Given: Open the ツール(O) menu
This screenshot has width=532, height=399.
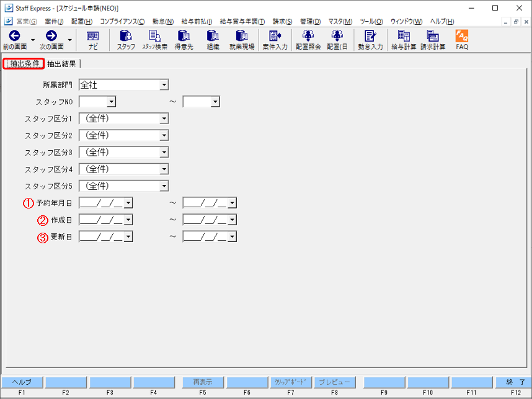Looking at the screenshot, I should tap(371, 21).
